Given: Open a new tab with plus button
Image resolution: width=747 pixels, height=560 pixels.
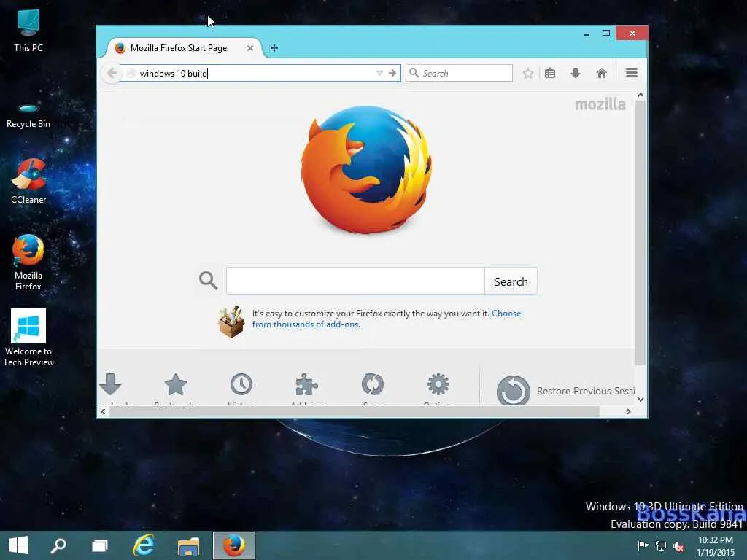Looking at the screenshot, I should 274,48.
